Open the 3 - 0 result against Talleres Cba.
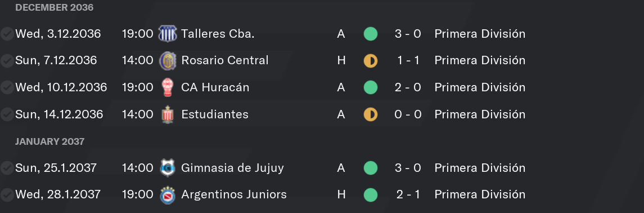 408,34
